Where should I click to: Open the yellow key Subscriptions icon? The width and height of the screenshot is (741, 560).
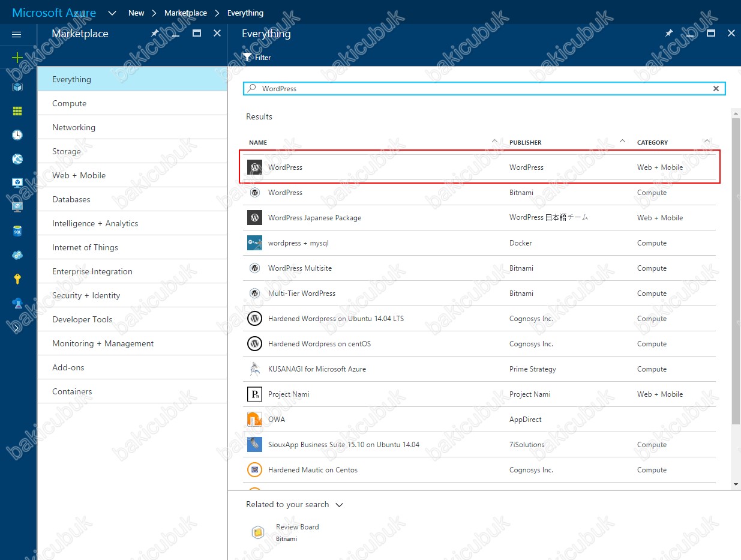click(x=17, y=279)
